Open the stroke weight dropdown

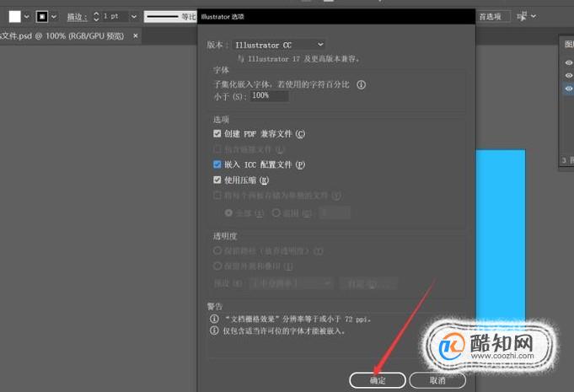pos(134,17)
